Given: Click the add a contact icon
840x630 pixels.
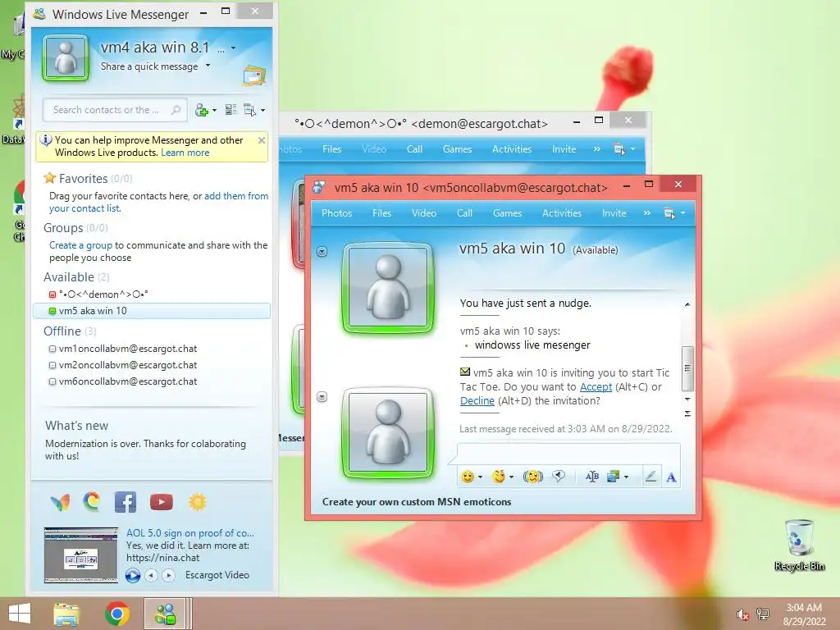Looking at the screenshot, I should click(202, 111).
